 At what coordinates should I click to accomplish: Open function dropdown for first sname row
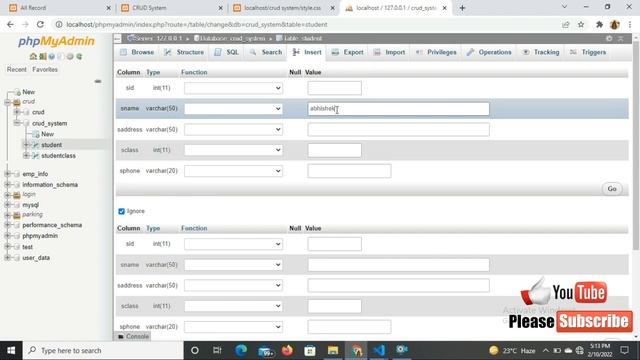click(x=233, y=109)
